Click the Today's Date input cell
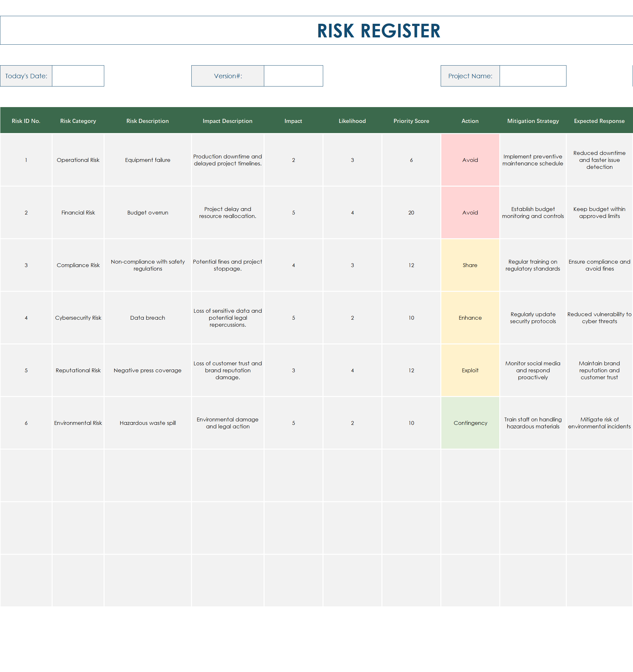 tap(78, 76)
